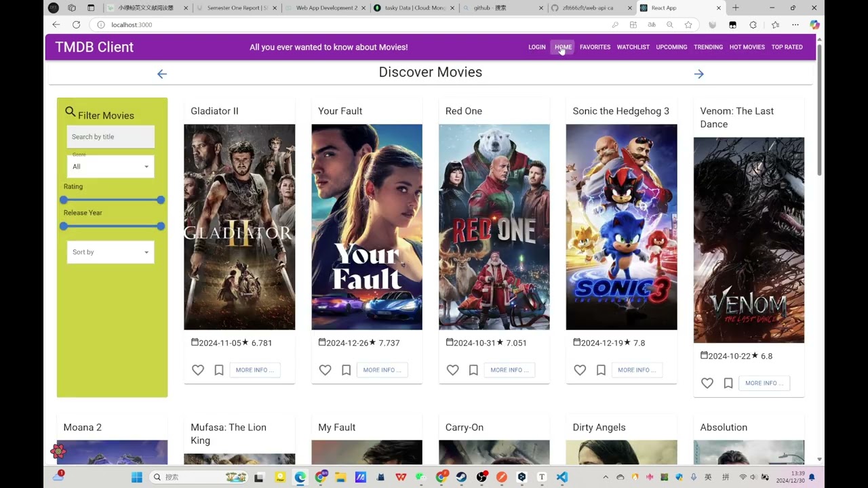Favorite Red One with the heart icon
Viewport: 868px width, 488px height.
pos(453,370)
